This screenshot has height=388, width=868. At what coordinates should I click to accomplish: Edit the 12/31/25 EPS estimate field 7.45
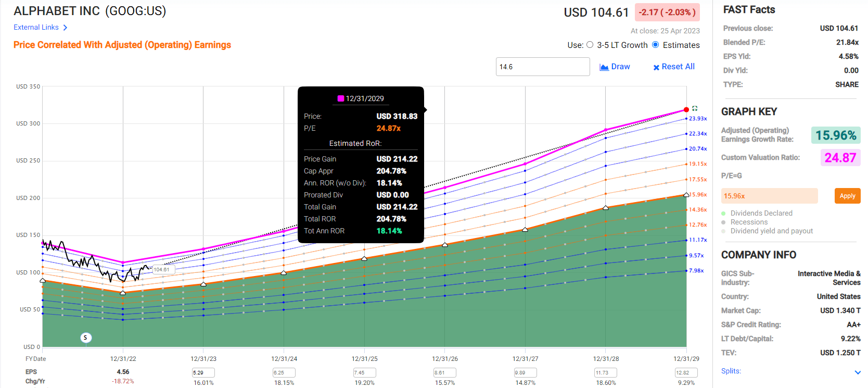[364, 372]
